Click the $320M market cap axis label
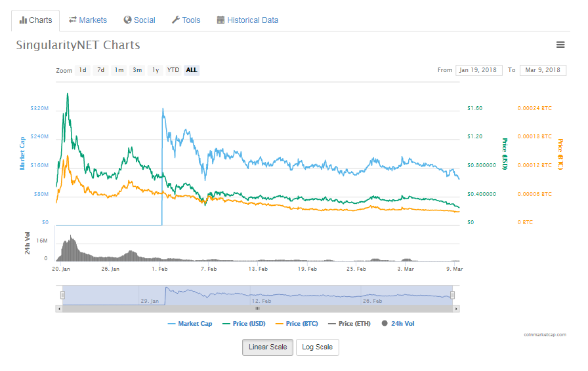Viewport: 588px width, 371px height. click(39, 108)
